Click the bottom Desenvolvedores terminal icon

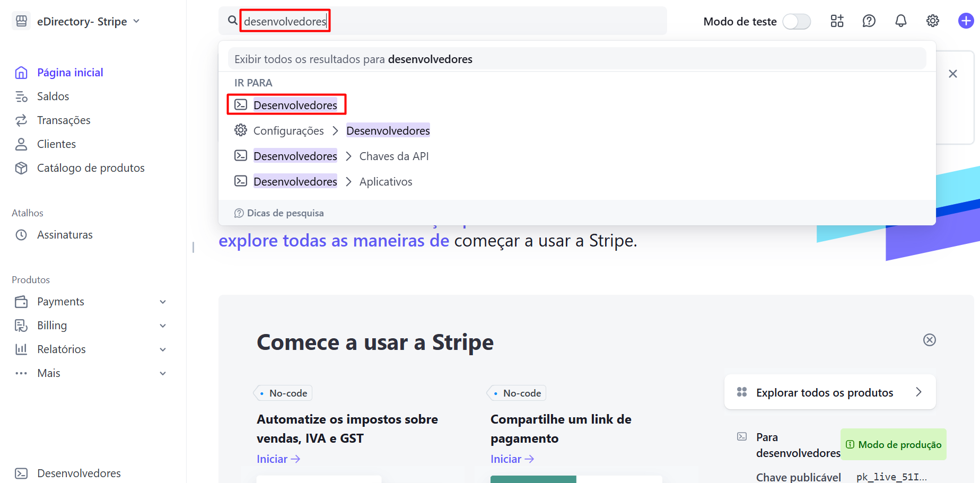pos(21,473)
